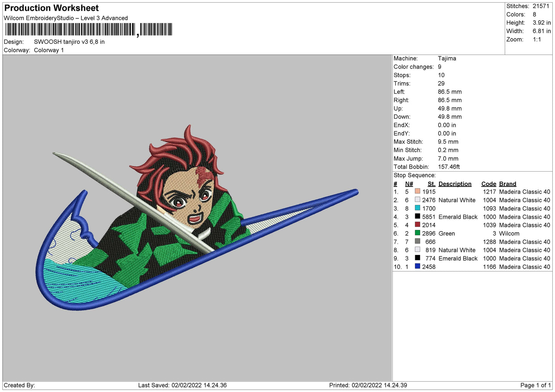Click the Page 1 of 1 footer text
The image size is (555, 392).
coord(535,385)
